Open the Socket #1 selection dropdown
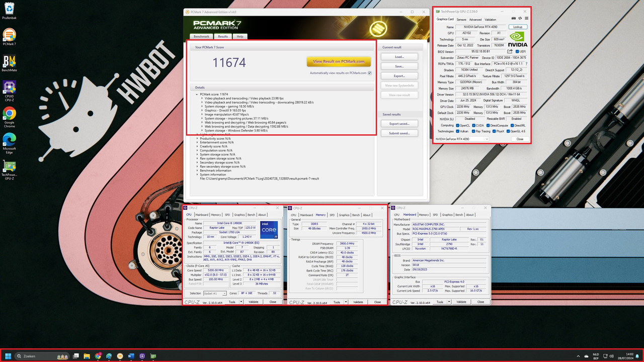 214,293
